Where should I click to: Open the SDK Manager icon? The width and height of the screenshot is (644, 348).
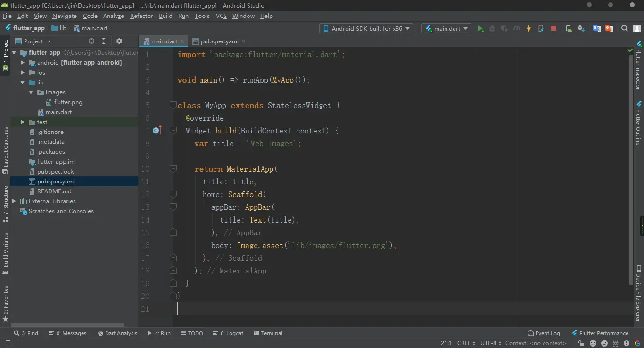[x=581, y=28]
